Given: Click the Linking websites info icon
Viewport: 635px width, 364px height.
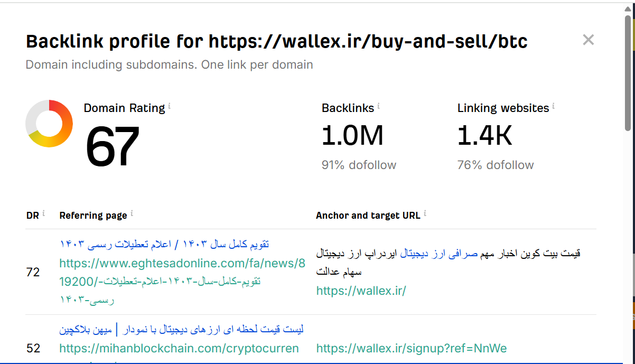Looking at the screenshot, I should pyautogui.click(x=553, y=105).
